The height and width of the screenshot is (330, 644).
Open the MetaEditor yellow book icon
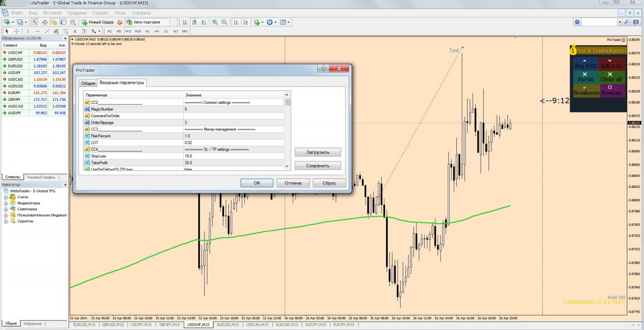(x=120, y=22)
